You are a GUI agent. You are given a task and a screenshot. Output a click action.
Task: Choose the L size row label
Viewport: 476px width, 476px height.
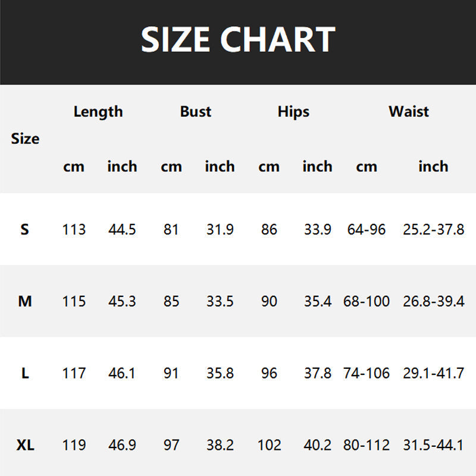24,373
